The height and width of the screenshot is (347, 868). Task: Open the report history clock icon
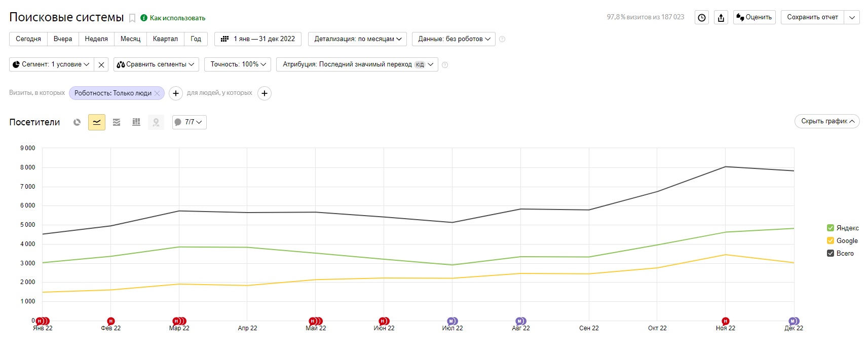point(701,17)
